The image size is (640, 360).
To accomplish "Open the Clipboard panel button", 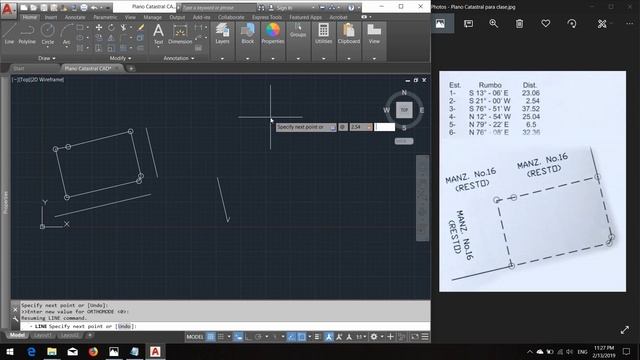I will click(x=349, y=33).
